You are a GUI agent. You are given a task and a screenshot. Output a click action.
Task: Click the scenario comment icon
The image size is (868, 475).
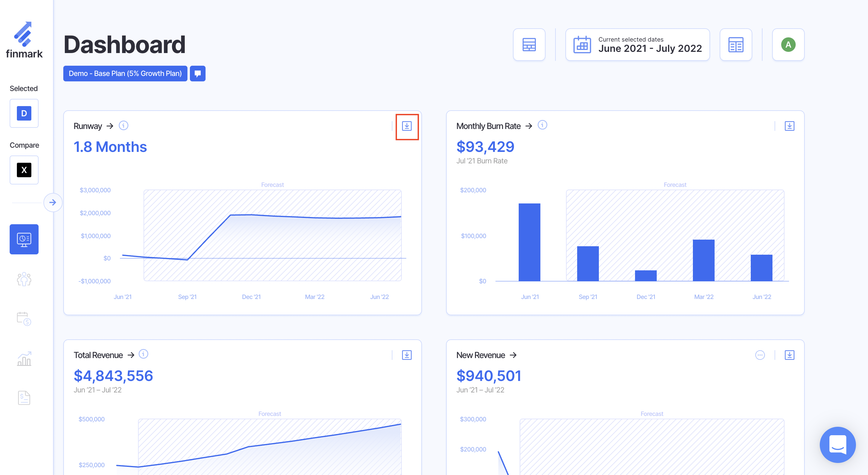click(x=197, y=74)
